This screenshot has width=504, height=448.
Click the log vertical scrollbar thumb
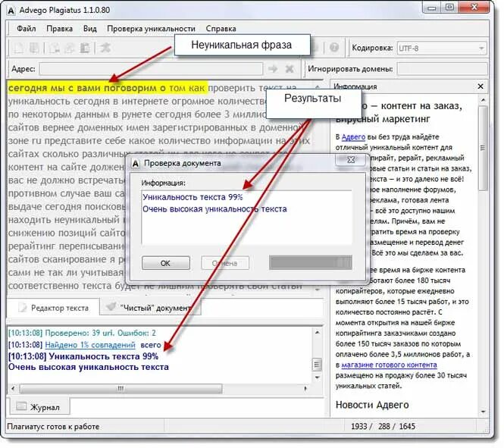coord(318,365)
